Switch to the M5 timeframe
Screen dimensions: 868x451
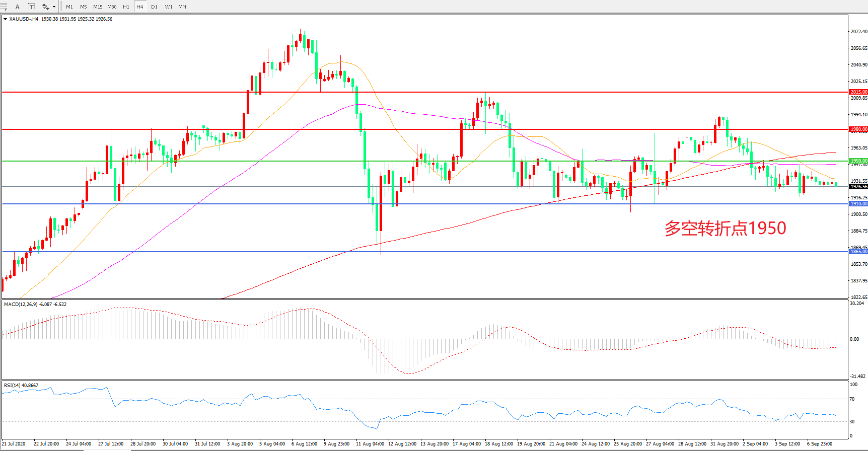pos(83,7)
